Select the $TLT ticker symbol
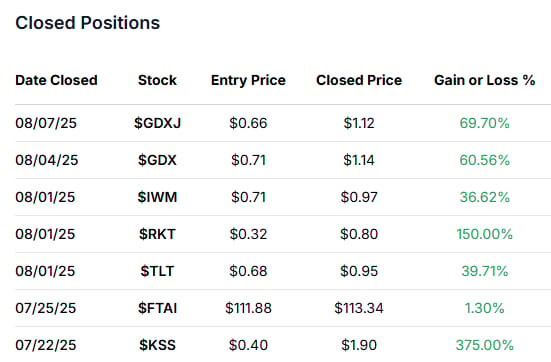The width and height of the screenshot is (551, 362). (x=157, y=271)
